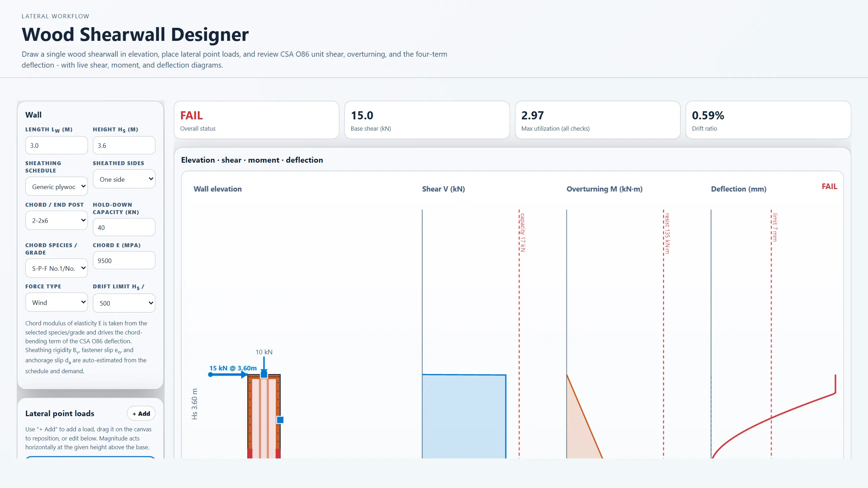Image resolution: width=868 pixels, height=488 pixels.
Task: Select the 15 kN lateral load arrowhead
Action: coord(244,375)
